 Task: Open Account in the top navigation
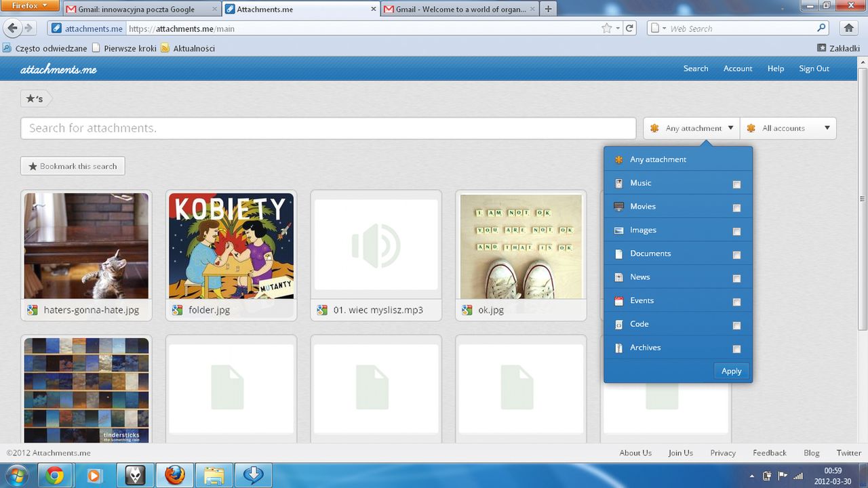pyautogui.click(x=738, y=68)
